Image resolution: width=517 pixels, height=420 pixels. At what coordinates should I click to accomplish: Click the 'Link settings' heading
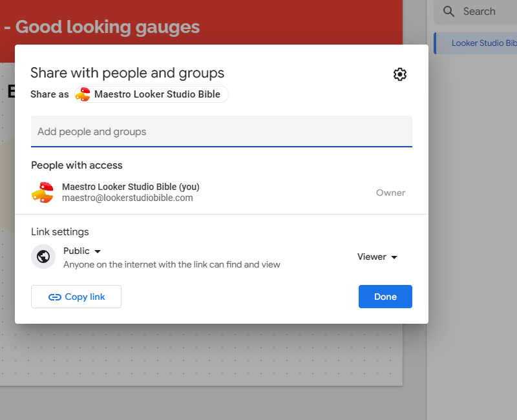(x=59, y=232)
